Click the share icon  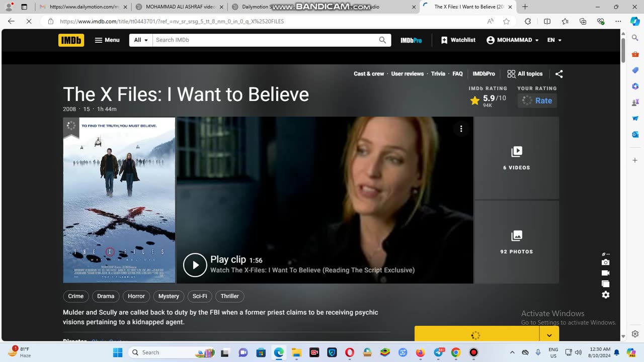coord(559,74)
